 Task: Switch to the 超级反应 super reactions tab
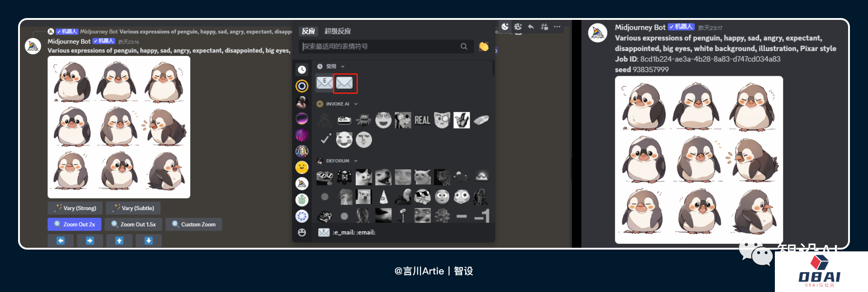click(337, 31)
